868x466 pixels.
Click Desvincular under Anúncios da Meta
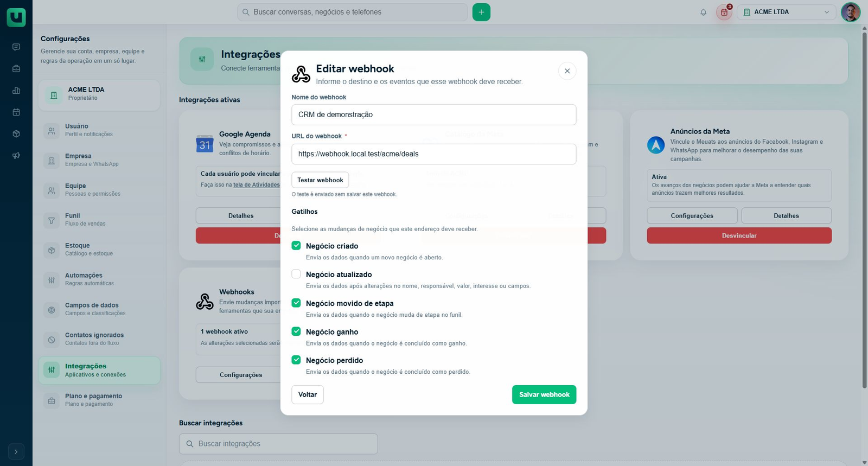coord(739,235)
